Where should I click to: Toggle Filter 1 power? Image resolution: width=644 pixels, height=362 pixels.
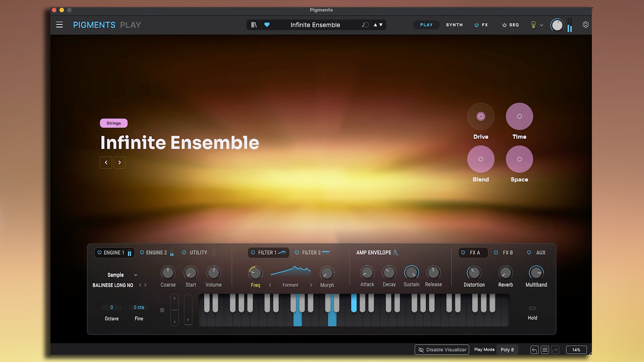(x=253, y=252)
